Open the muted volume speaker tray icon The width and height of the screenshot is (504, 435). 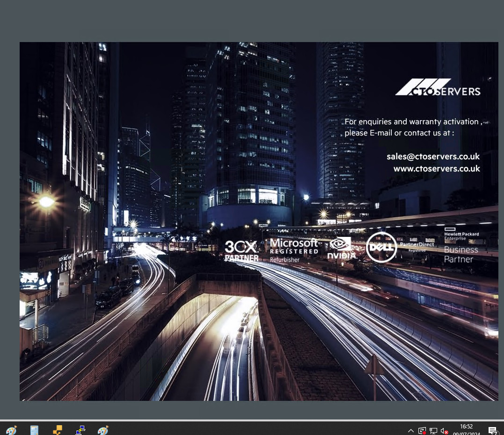(444, 431)
